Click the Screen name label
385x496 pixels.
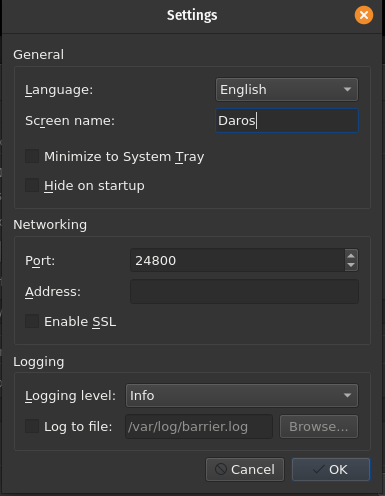[x=70, y=121]
